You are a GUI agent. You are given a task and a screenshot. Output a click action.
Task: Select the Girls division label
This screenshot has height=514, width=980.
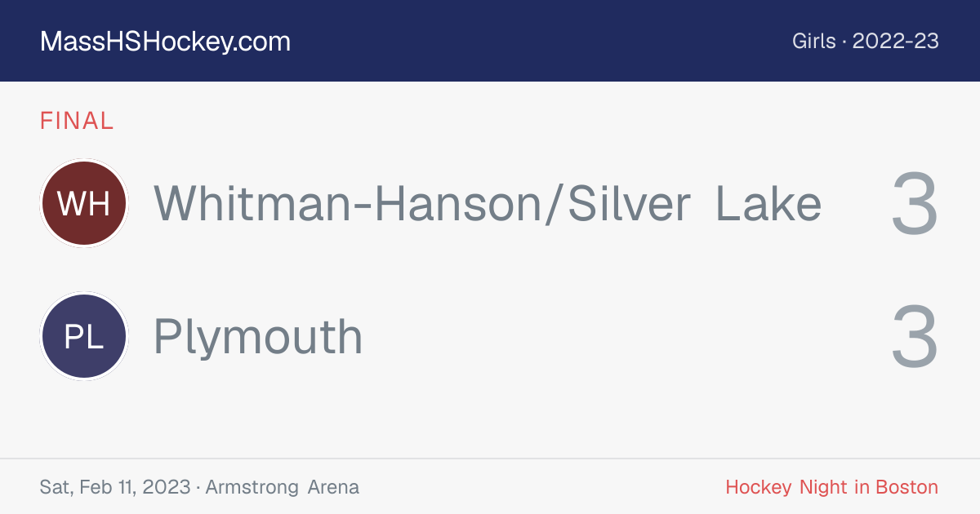click(x=813, y=42)
